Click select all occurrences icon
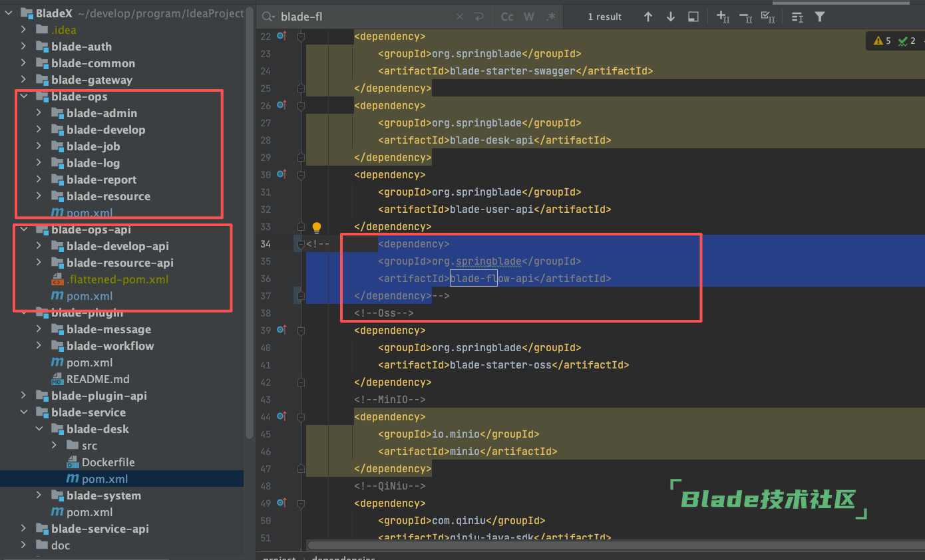The image size is (925, 560). (767, 17)
